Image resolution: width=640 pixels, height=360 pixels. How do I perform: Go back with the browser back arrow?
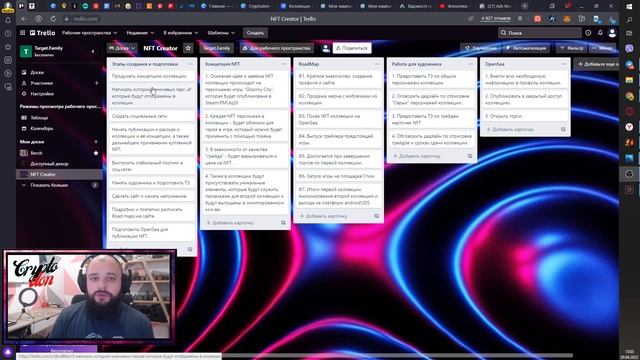pyautogui.click(x=24, y=19)
